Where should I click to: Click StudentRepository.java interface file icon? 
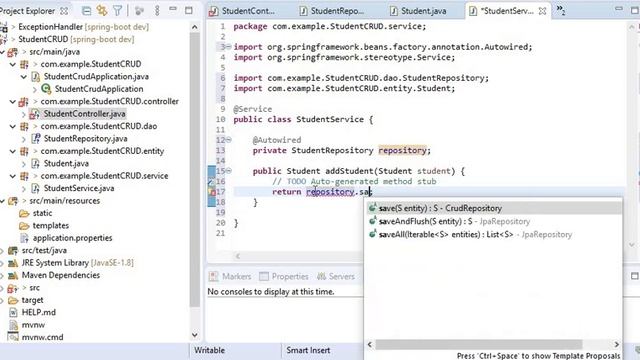(36, 138)
